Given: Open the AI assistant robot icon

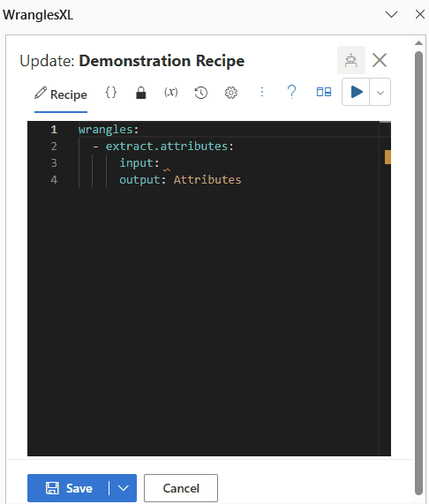Looking at the screenshot, I should [351, 60].
